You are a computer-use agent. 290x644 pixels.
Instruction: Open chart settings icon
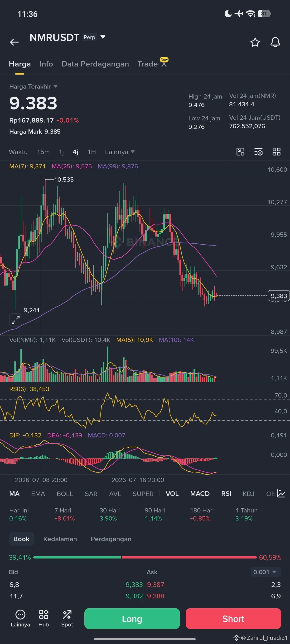[x=258, y=152]
